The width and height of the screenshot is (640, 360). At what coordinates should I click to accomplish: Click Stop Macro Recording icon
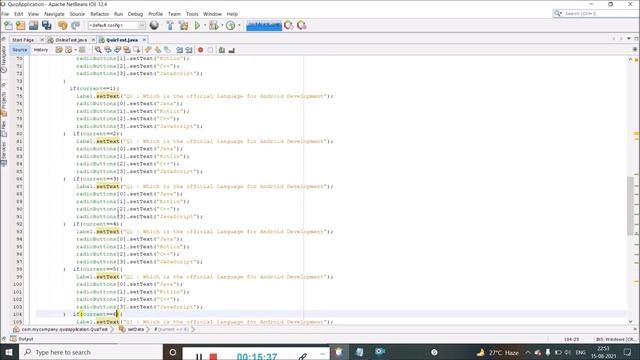210,50
